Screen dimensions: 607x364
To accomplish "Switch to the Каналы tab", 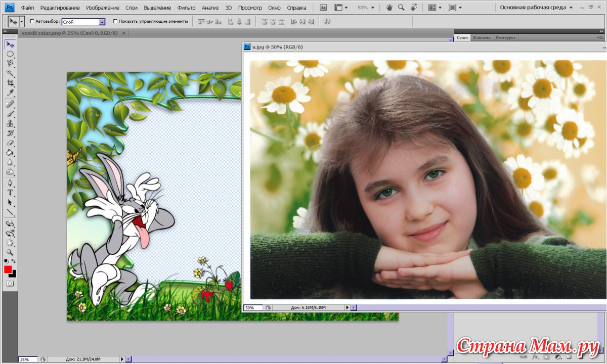I will coord(482,37).
